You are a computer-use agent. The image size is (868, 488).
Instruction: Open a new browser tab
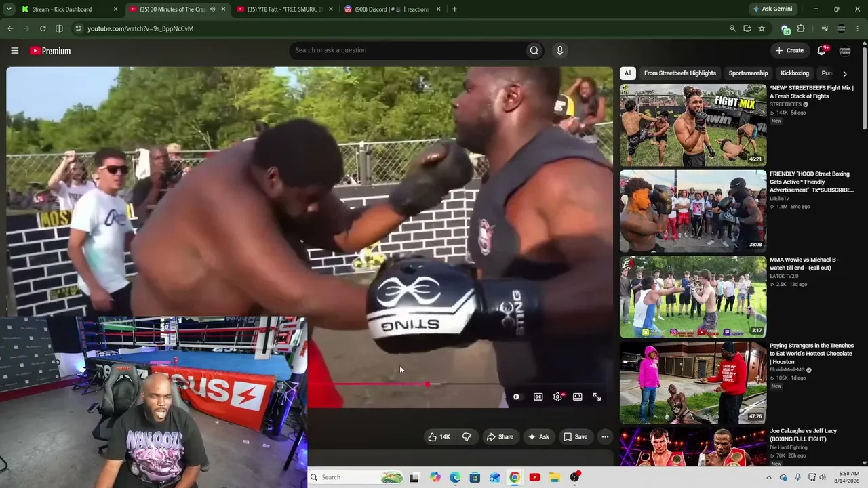454,9
